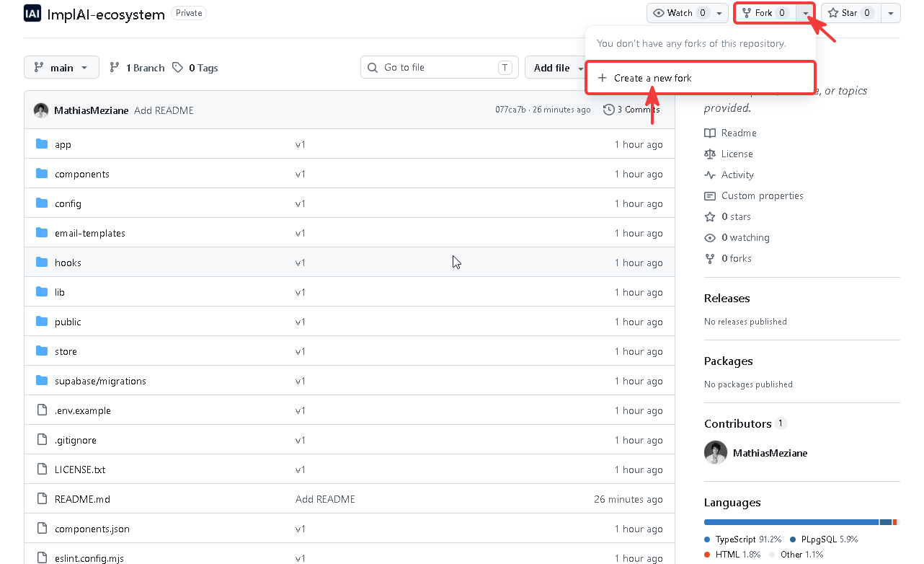This screenshot has width=924, height=564.
Task: View the 3 Commits history
Action: [x=631, y=110]
